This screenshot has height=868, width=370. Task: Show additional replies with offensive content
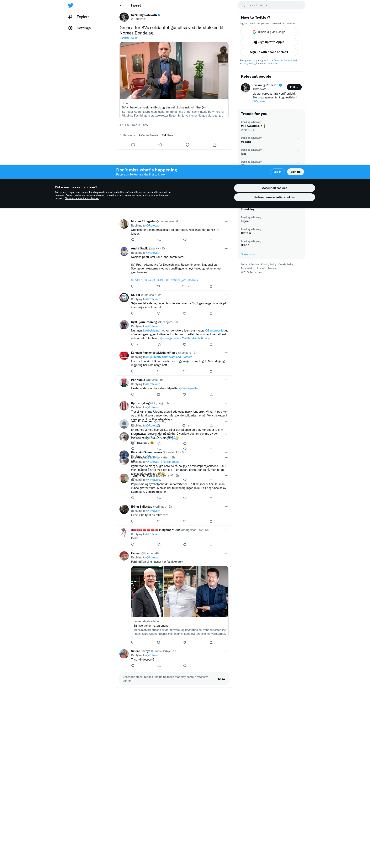click(221, 679)
